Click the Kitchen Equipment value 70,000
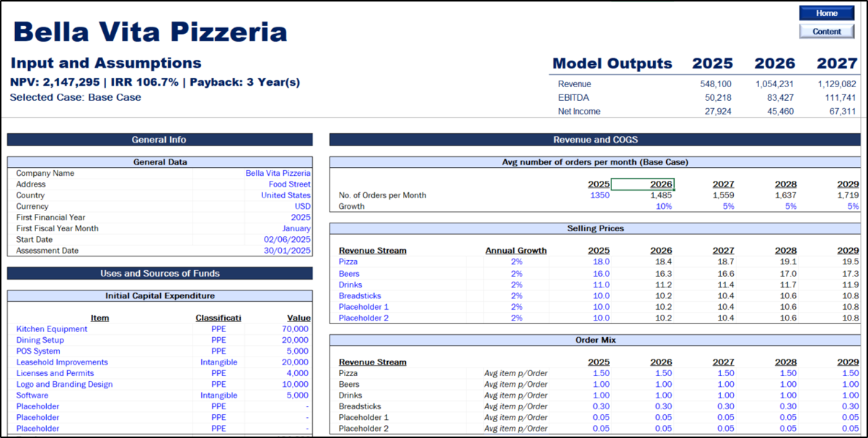868x438 pixels. click(295, 329)
